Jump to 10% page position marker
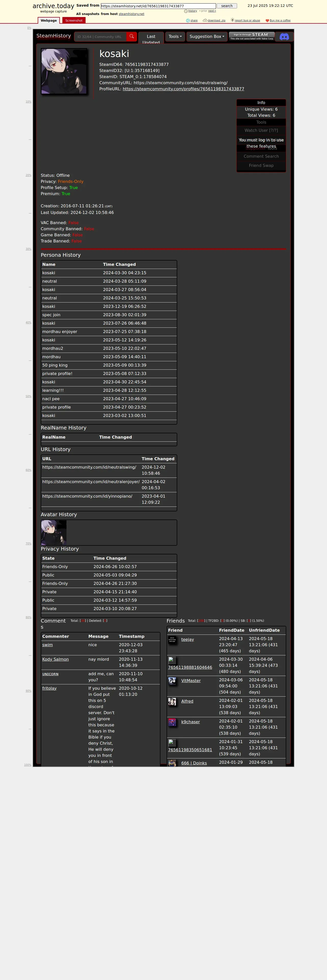 click(29, 102)
